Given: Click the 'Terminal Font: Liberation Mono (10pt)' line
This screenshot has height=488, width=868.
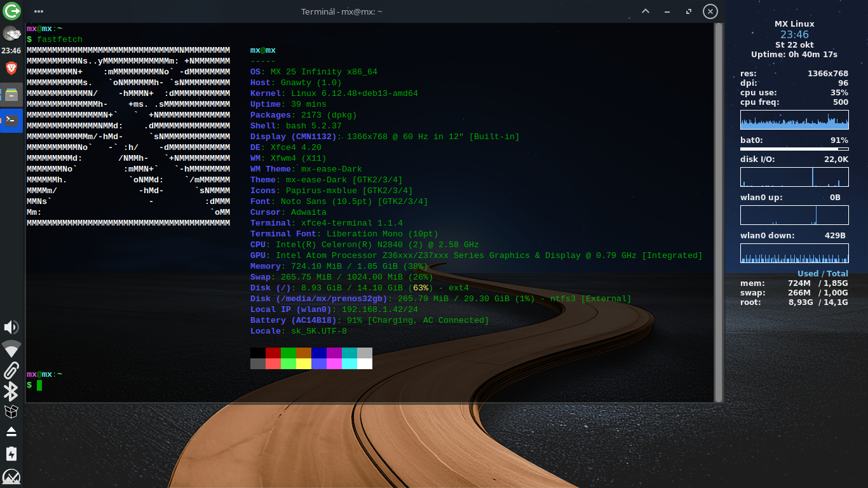Looking at the screenshot, I should click(x=344, y=234).
